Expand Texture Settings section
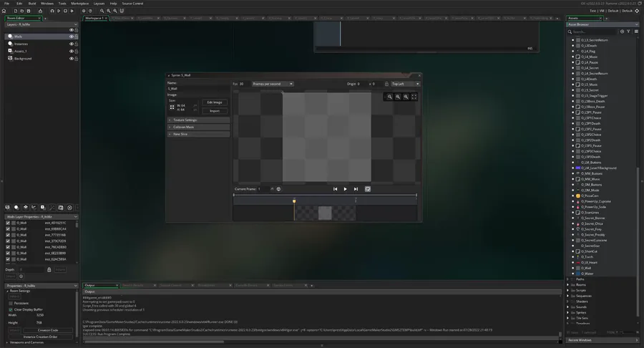 click(198, 120)
